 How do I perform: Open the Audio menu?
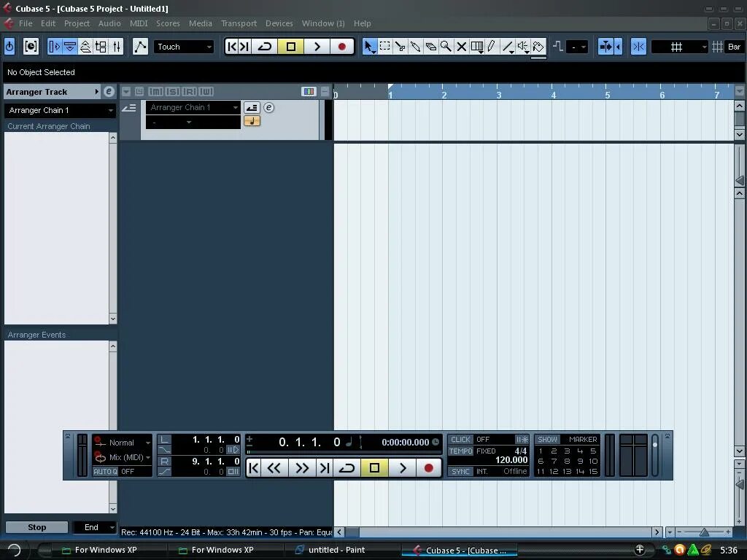coord(109,23)
